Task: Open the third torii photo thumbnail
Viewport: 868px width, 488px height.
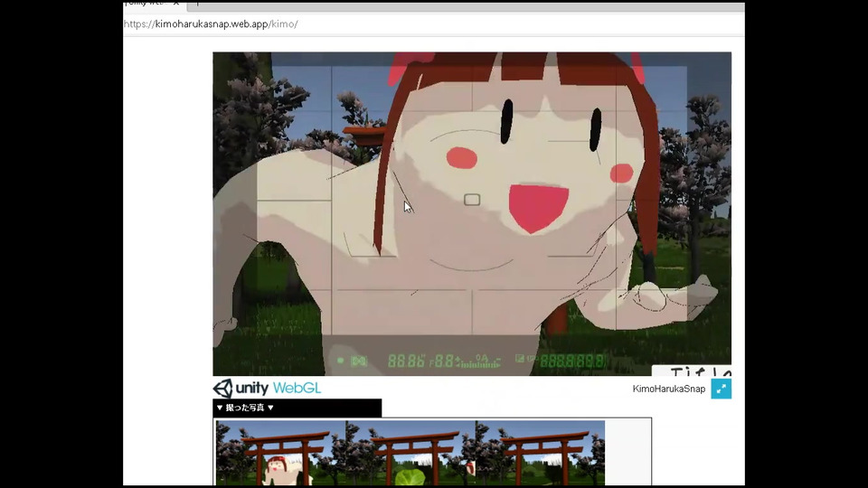Action: pyautogui.click(x=541, y=453)
